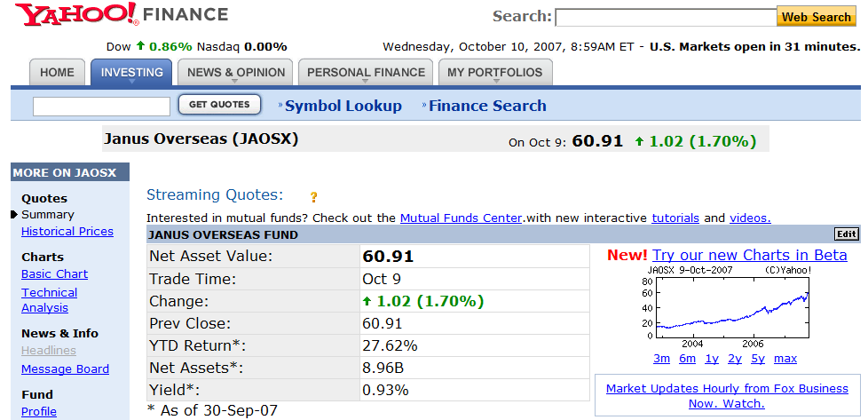868x420 pixels.
Task: Click the web search text field
Action: click(666, 17)
